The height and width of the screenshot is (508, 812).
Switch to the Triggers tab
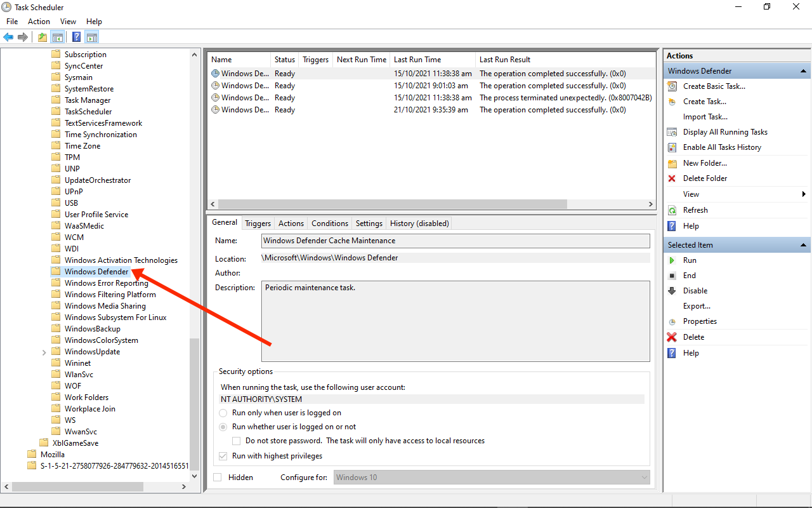(258, 224)
